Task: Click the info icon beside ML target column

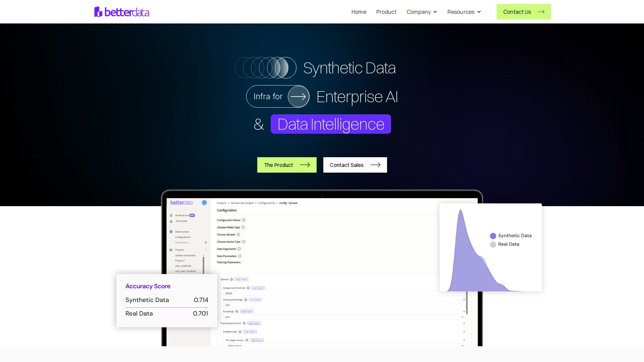Action: point(247,341)
